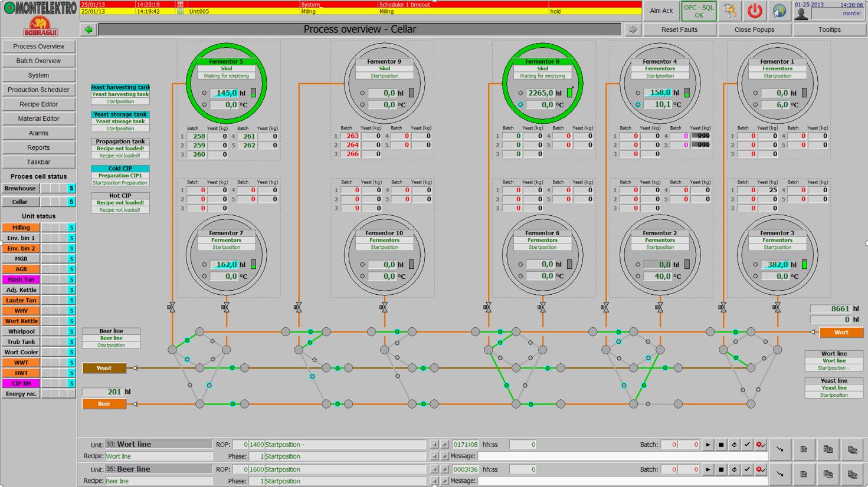Click the Alm Ack button

(x=661, y=11)
